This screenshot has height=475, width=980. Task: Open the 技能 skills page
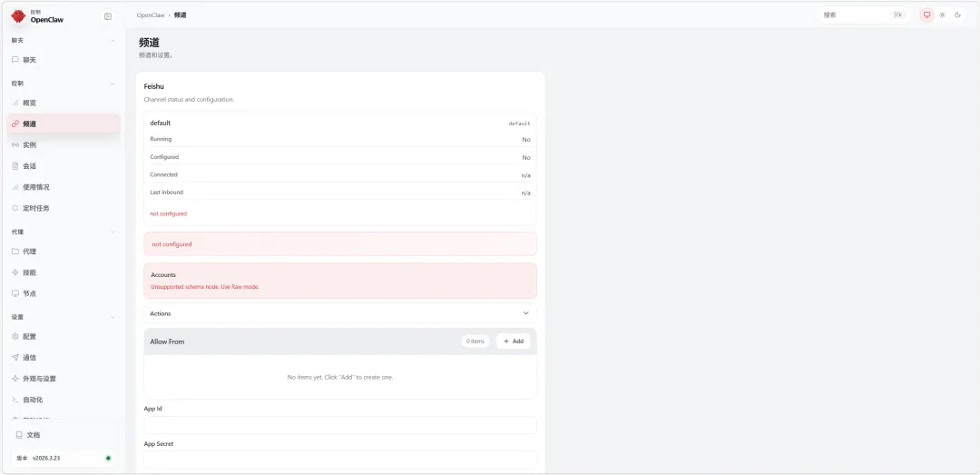[x=64, y=272]
